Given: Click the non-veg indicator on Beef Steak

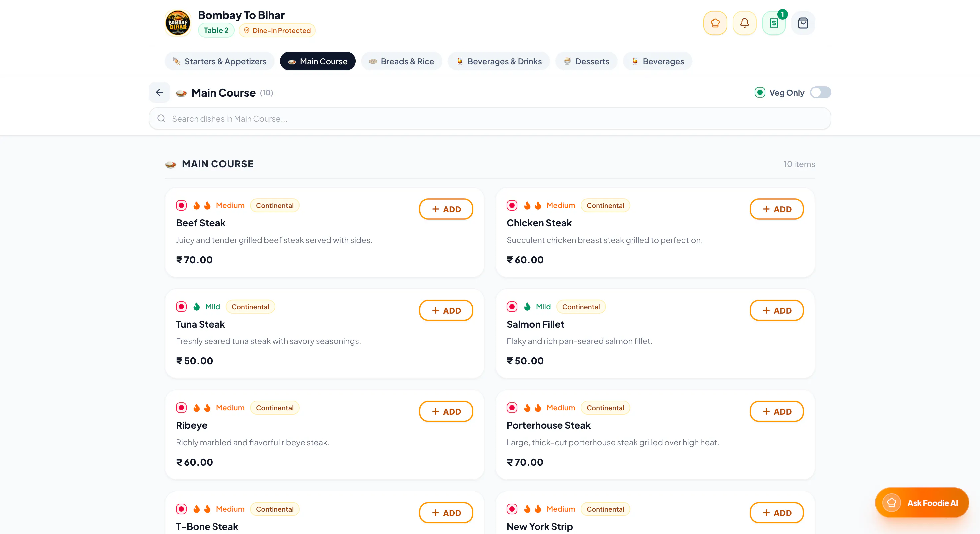Looking at the screenshot, I should pyautogui.click(x=181, y=205).
